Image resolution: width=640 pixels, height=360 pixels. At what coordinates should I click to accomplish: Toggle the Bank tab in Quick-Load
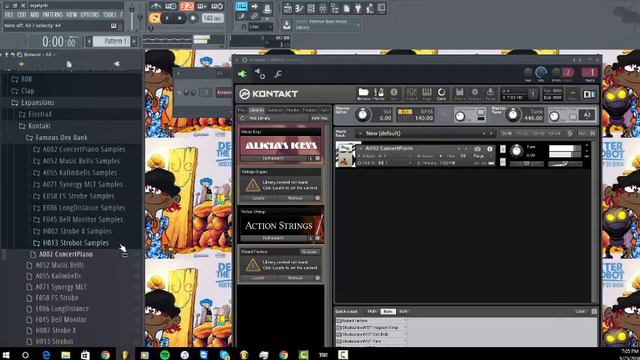point(388,311)
